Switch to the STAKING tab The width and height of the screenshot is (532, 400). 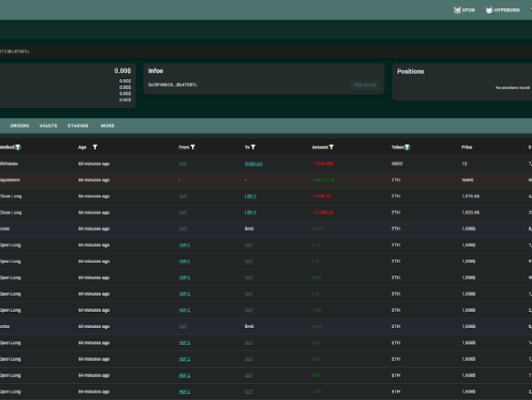[78, 125]
